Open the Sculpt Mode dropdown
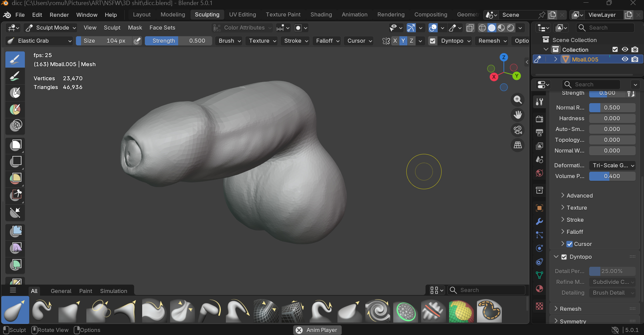This screenshot has width=644, height=335. [x=51, y=28]
